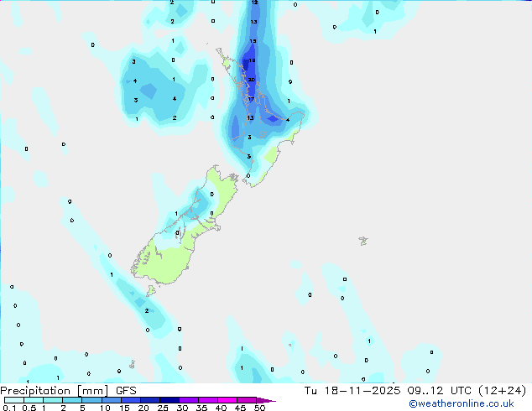
Task: Click the legend swatch between 15 and 20
Action: 131,400
